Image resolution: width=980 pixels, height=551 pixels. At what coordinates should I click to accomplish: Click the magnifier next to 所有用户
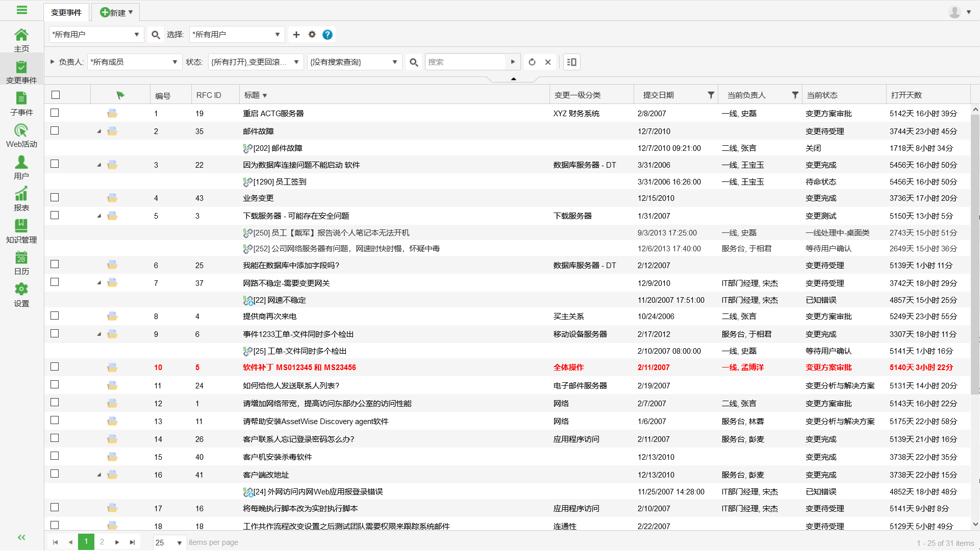156,35
